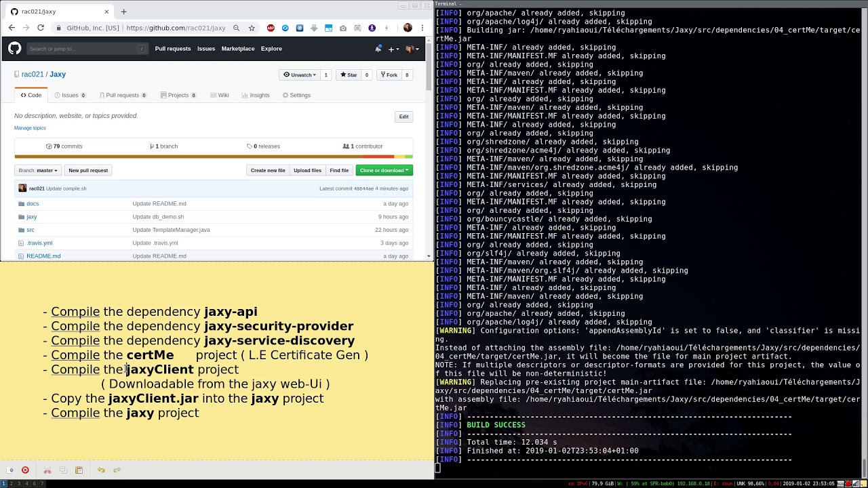View the 79 commits

click(64, 146)
